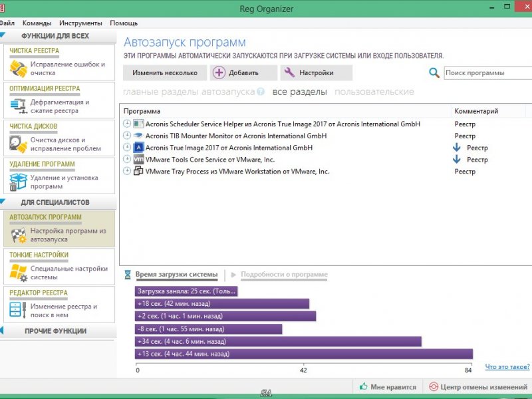Collapse the ФУНКЦИИ ДЛЯ ВСЕХ section
The width and height of the screenshot is (532, 399).
[3, 35]
